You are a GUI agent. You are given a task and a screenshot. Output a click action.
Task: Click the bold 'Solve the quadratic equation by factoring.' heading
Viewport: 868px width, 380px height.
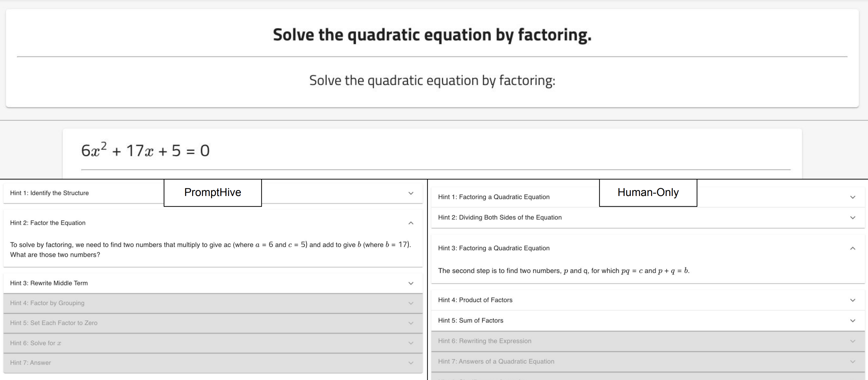pyautogui.click(x=432, y=35)
